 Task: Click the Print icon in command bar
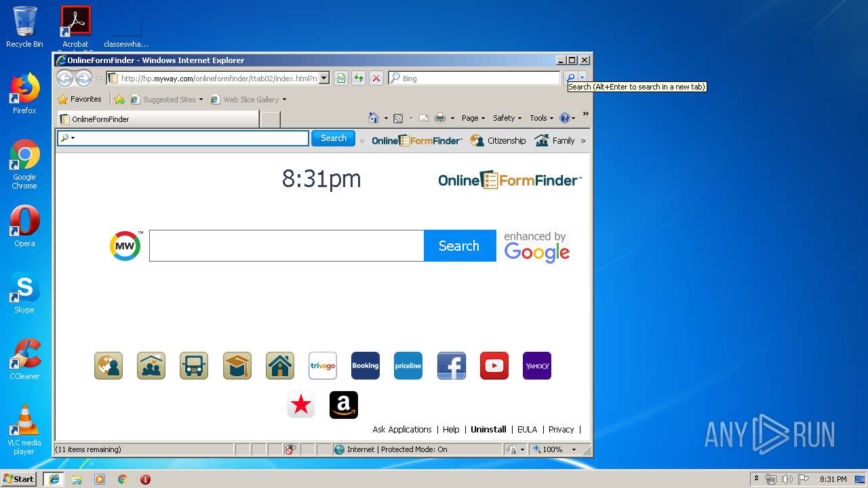click(440, 118)
